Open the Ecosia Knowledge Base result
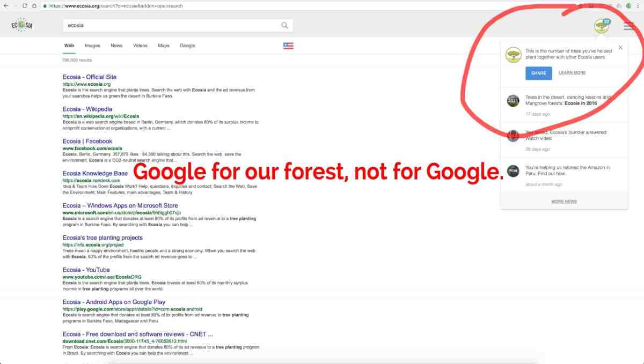Image resolution: width=644 pixels, height=364 pixels. point(95,174)
